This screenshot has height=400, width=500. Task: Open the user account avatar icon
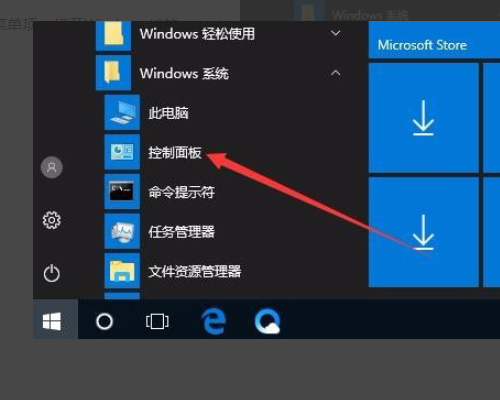52,167
